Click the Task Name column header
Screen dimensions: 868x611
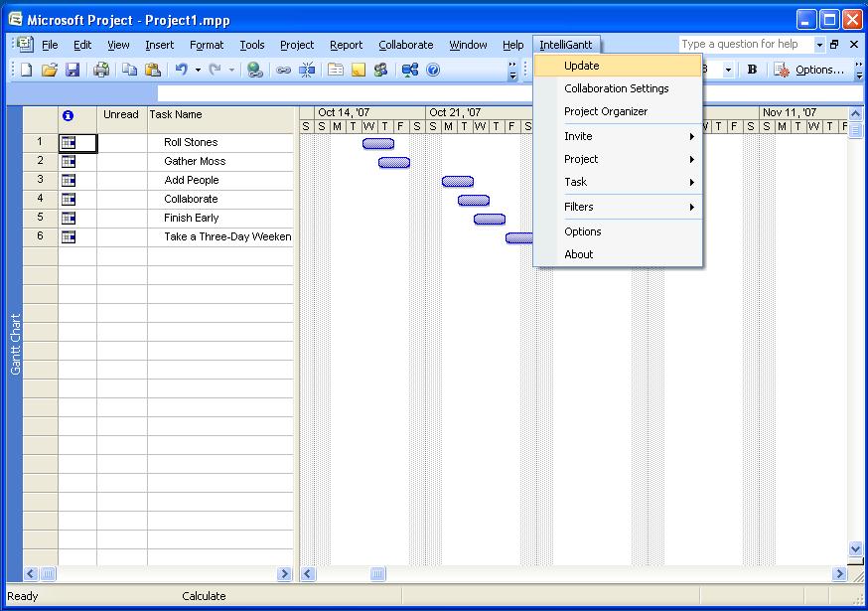tap(220, 119)
